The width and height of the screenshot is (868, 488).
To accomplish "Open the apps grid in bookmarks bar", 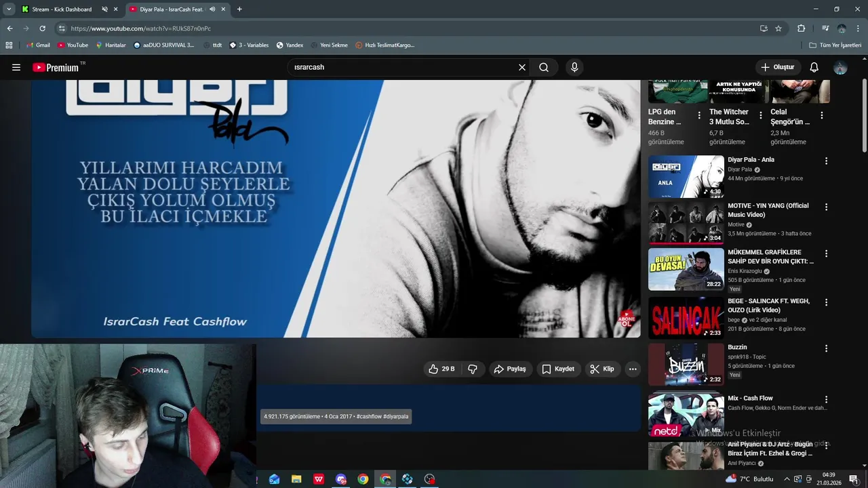I will point(9,45).
